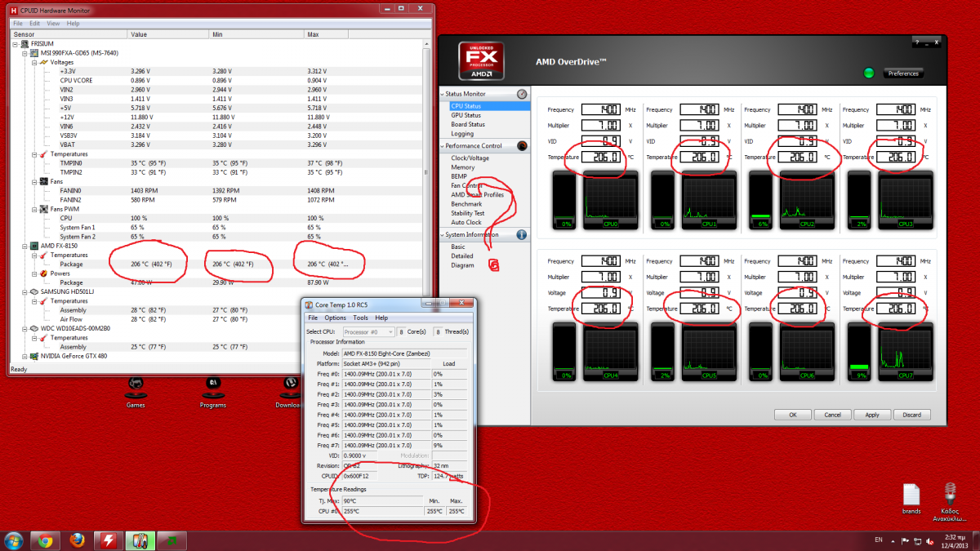The height and width of the screenshot is (551, 980).
Task: Click the Cancel button in OverDrive
Action: click(x=832, y=415)
